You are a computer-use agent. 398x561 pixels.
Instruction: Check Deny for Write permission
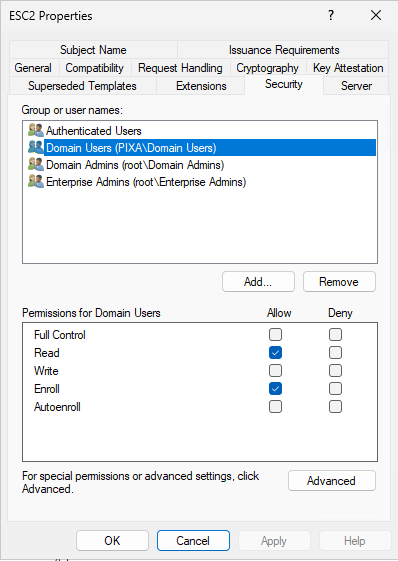pos(335,370)
